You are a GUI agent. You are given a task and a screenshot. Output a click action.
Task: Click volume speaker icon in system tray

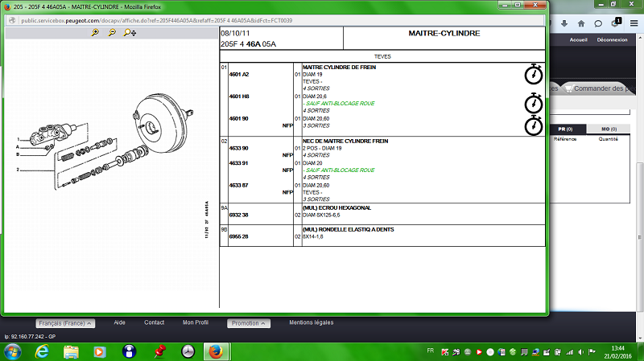point(580,352)
